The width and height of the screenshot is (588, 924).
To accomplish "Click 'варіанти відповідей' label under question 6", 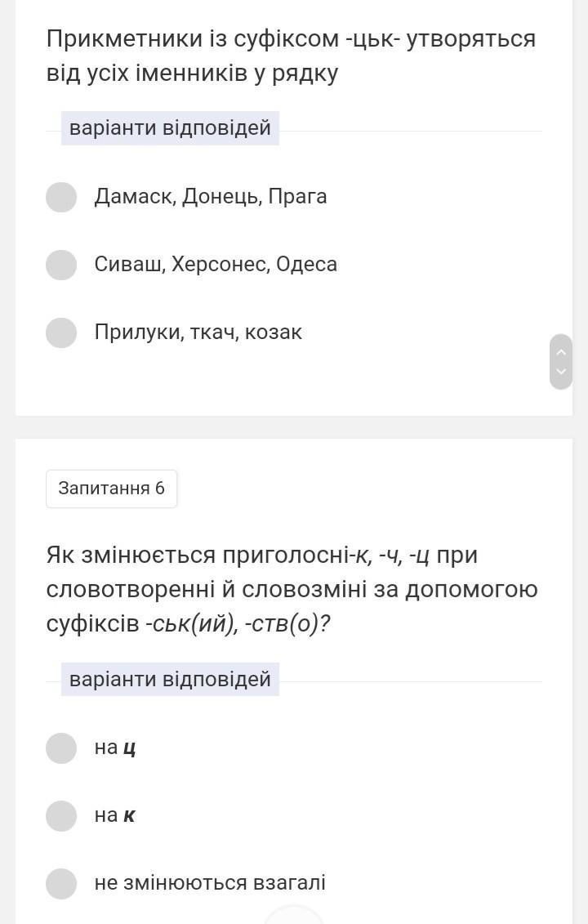I will (x=170, y=680).
